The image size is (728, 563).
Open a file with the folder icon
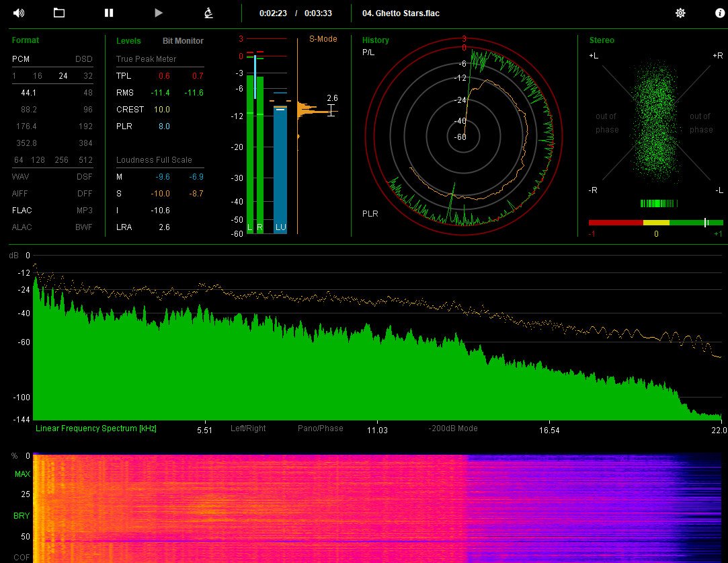pos(59,13)
